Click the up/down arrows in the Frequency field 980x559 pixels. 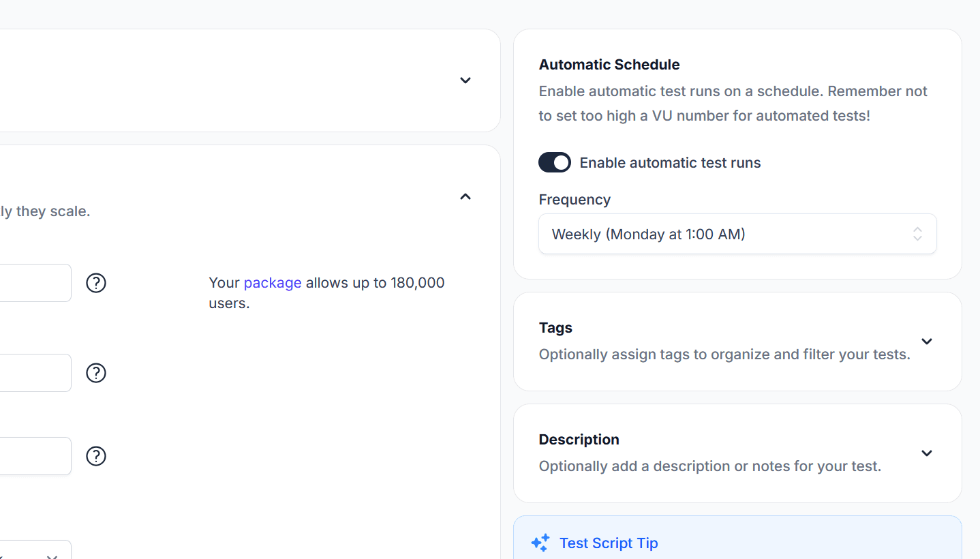tap(917, 234)
